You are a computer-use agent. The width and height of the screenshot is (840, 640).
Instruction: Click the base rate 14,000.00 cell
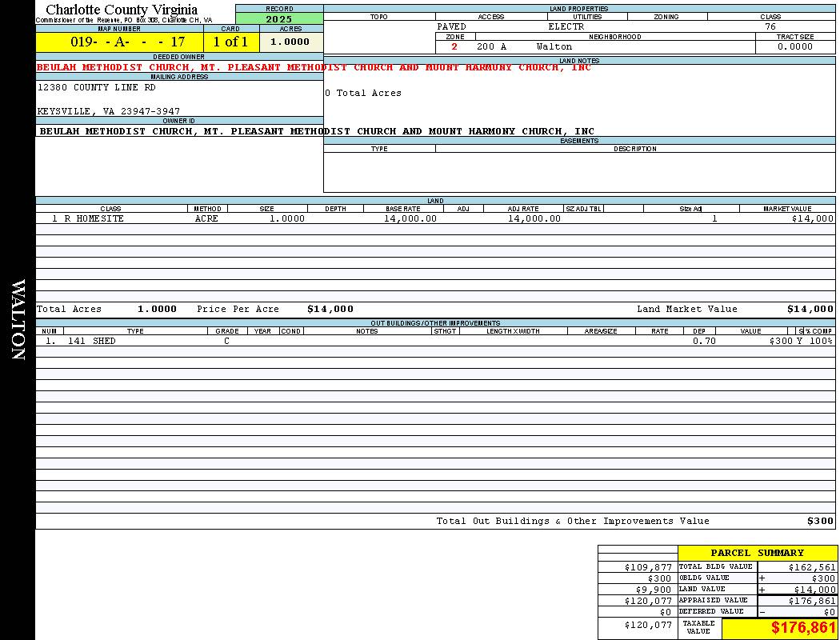tap(410, 218)
